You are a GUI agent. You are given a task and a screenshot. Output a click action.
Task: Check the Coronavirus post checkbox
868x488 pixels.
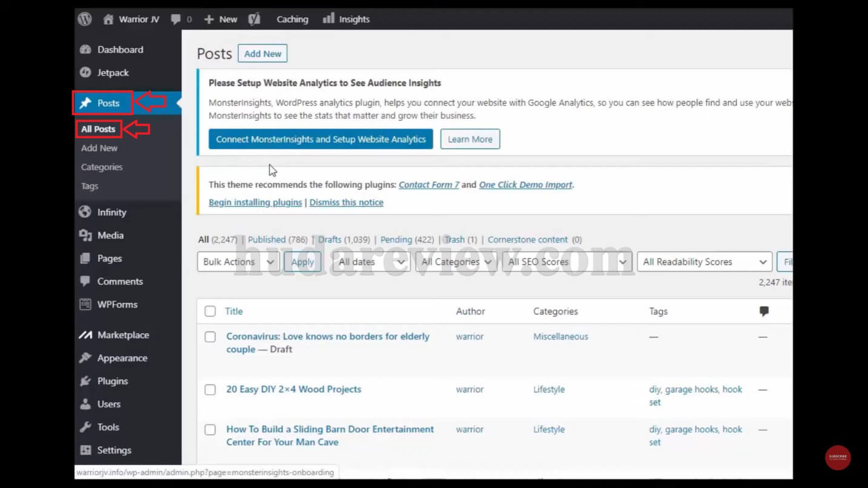[210, 336]
